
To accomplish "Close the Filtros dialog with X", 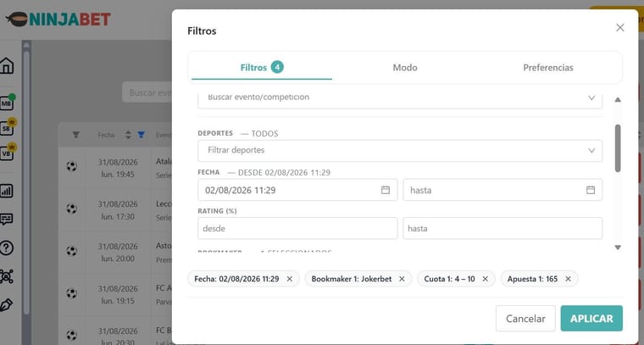I will (619, 28).
